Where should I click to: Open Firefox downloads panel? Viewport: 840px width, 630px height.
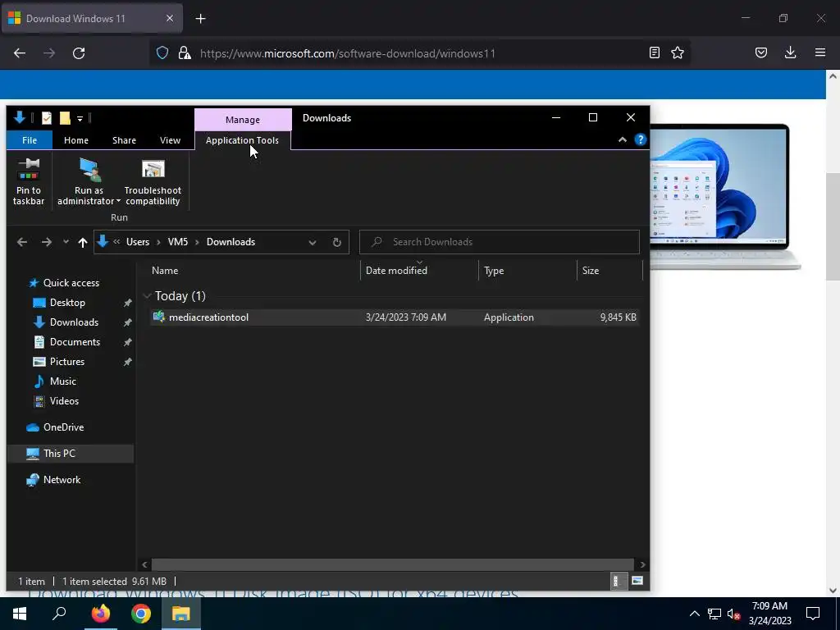(790, 52)
